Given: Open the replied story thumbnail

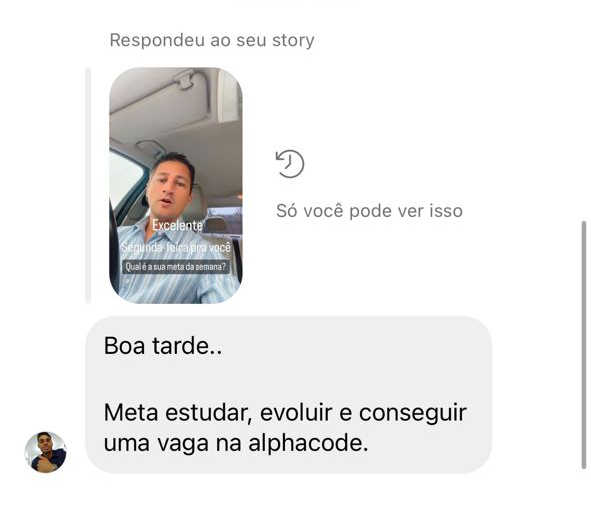Looking at the screenshot, I should click(x=176, y=185).
